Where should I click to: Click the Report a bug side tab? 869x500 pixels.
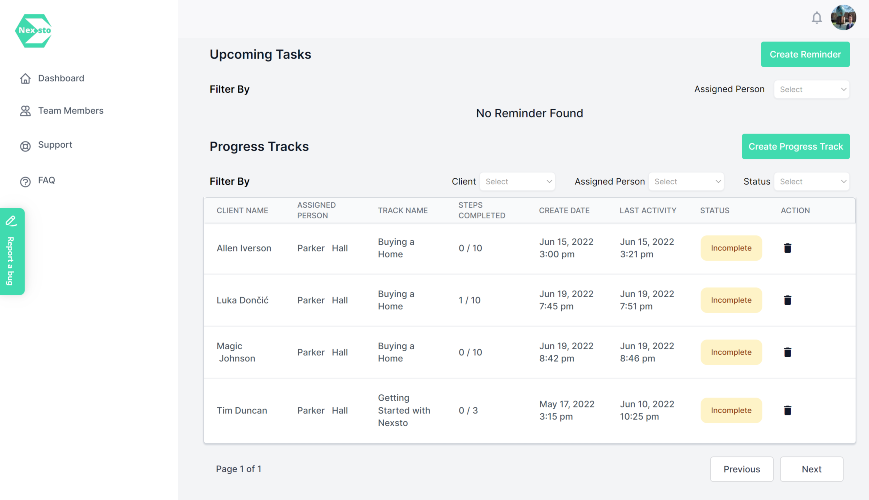[x=11, y=252]
